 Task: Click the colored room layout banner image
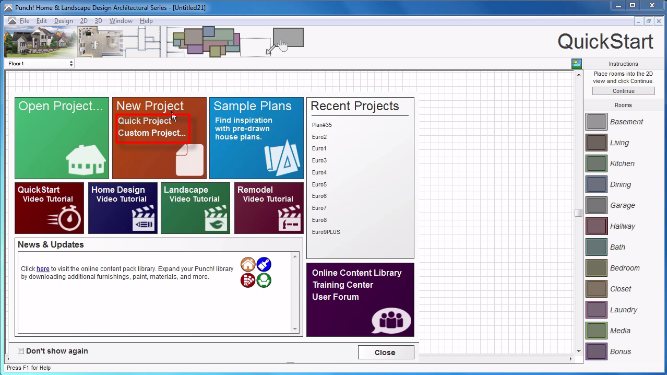[x=206, y=41]
